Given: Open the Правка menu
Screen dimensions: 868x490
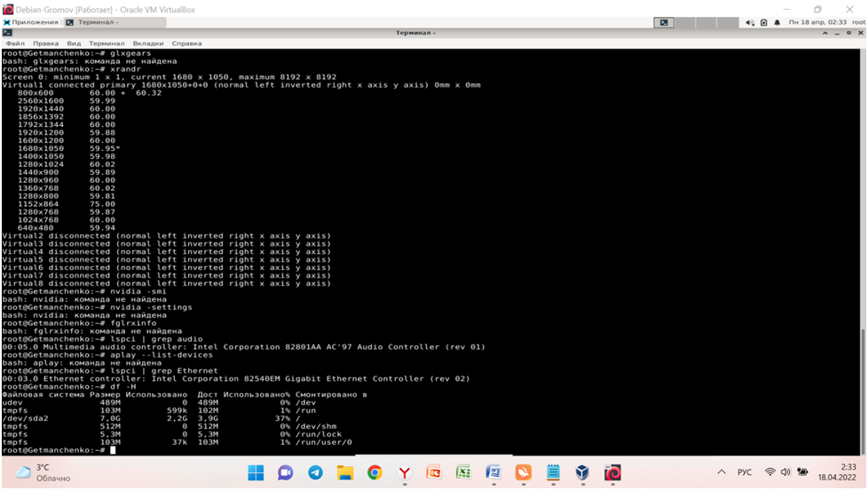Looking at the screenshot, I should [x=45, y=43].
